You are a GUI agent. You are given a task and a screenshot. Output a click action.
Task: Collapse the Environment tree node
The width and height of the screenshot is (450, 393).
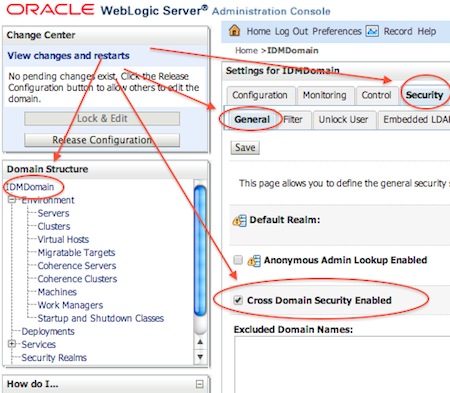pyautogui.click(x=12, y=200)
